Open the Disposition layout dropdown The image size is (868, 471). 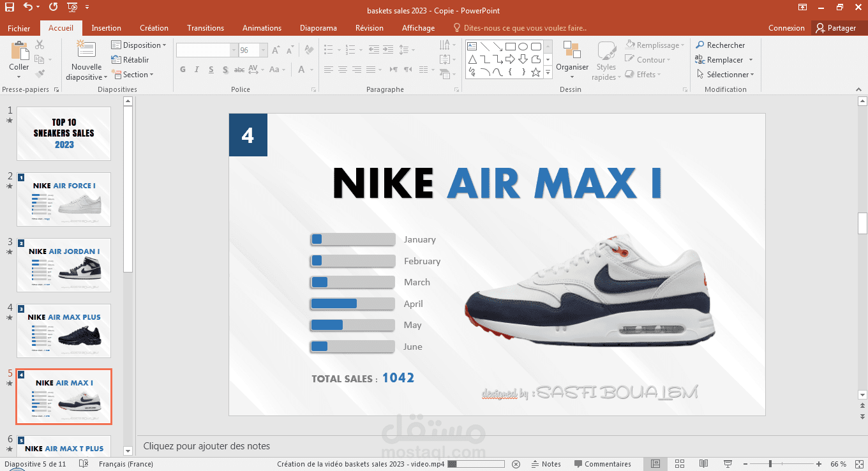point(138,45)
